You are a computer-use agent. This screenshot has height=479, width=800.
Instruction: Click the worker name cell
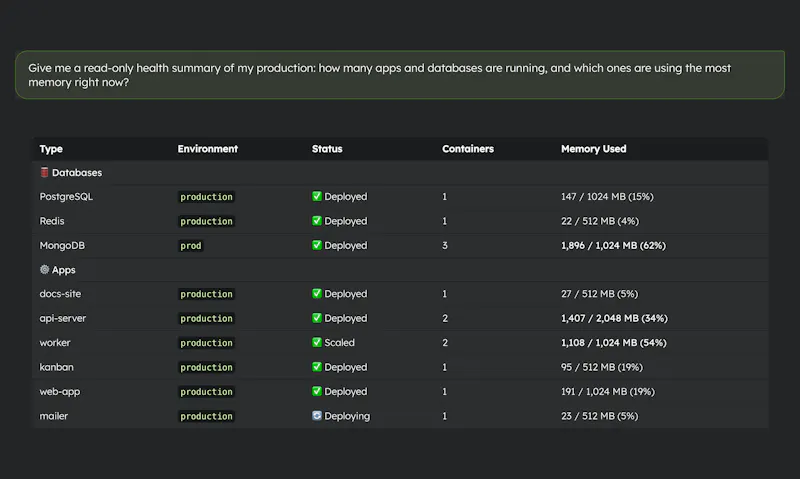(x=55, y=343)
